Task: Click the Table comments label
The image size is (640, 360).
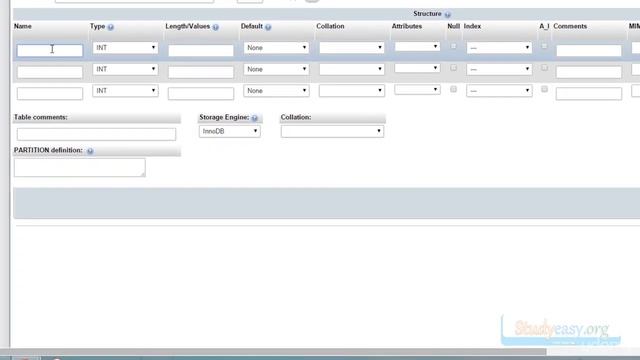Action: click(x=41, y=117)
